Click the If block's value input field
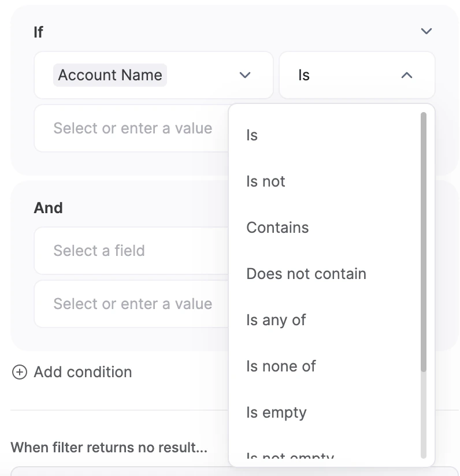The image size is (460, 476). [132, 128]
